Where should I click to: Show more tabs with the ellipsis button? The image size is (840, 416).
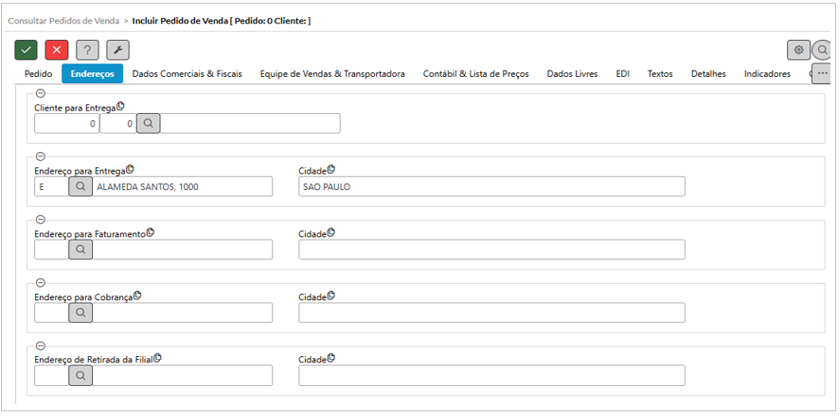pos(822,73)
